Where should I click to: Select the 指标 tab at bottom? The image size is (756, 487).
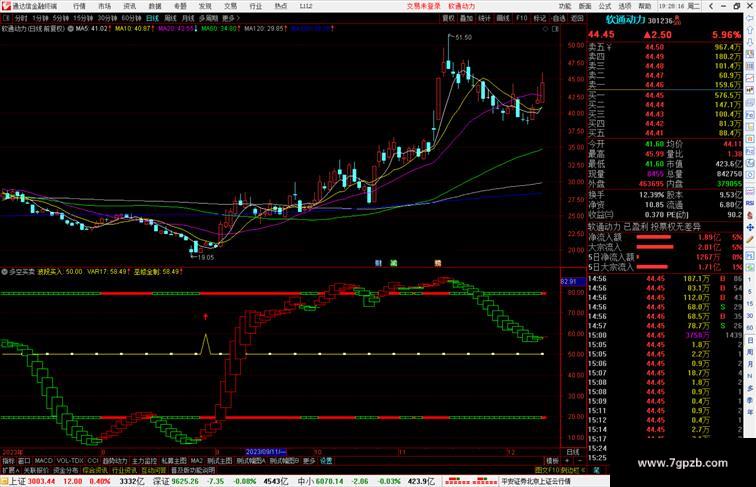[8, 461]
